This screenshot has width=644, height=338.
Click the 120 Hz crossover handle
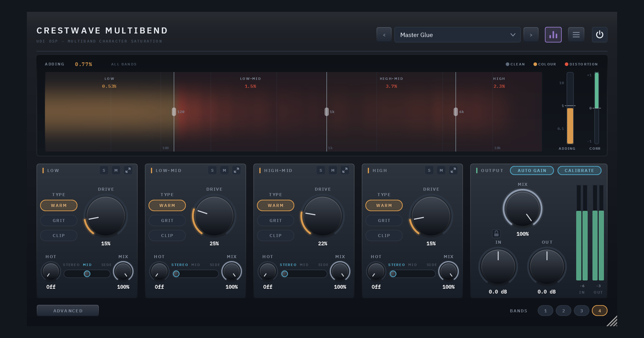pos(174,112)
